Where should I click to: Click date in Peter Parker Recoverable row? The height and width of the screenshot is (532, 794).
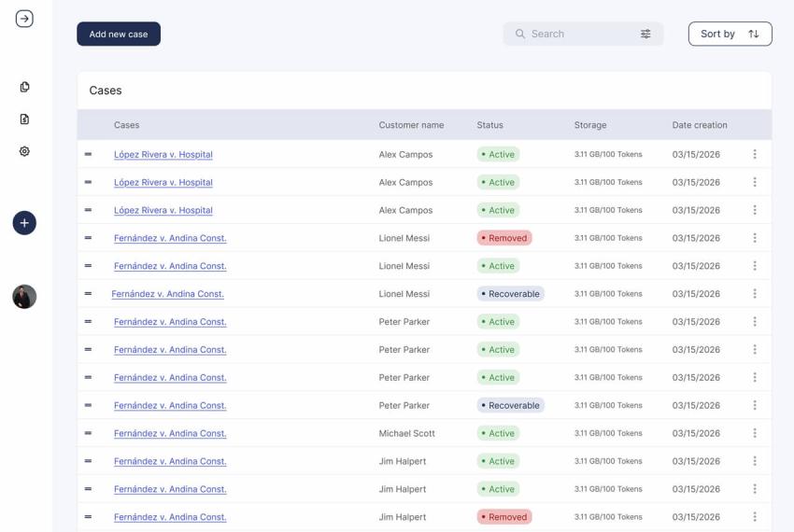pos(696,405)
